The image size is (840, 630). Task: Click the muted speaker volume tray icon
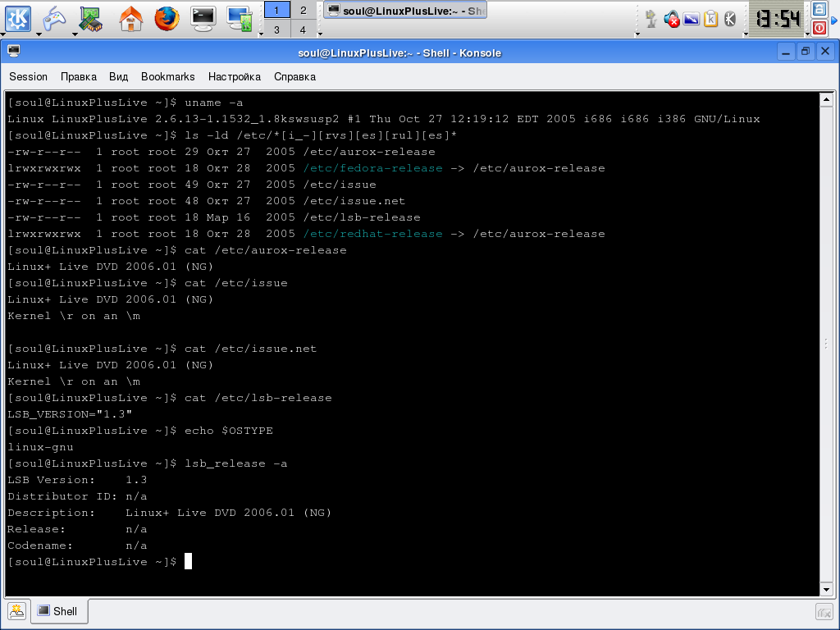pos(671,20)
